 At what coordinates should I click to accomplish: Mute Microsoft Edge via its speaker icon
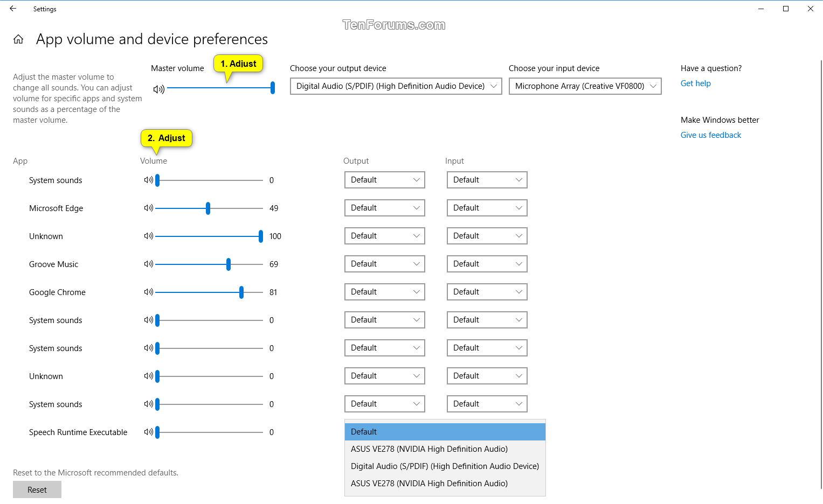[149, 208]
